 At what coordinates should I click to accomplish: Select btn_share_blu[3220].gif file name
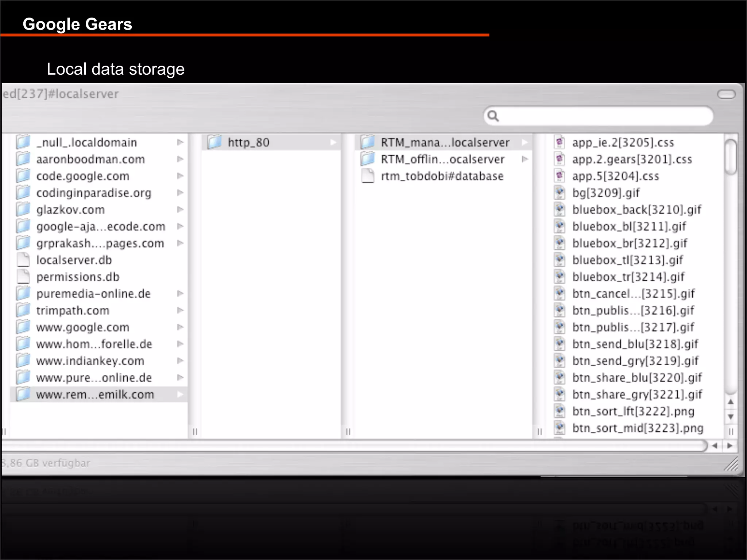click(637, 377)
